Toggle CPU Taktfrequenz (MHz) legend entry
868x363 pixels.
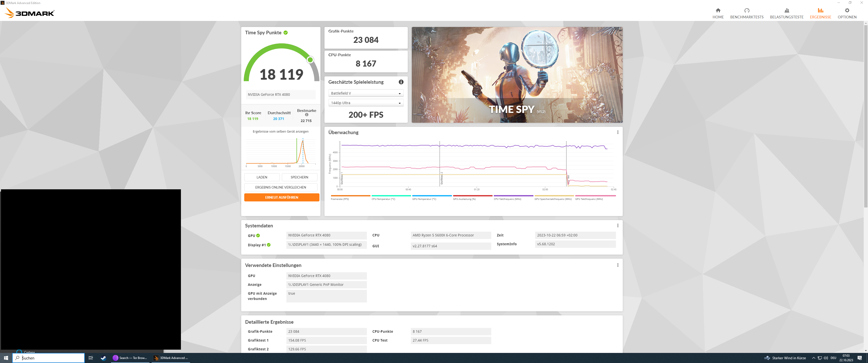(x=507, y=199)
